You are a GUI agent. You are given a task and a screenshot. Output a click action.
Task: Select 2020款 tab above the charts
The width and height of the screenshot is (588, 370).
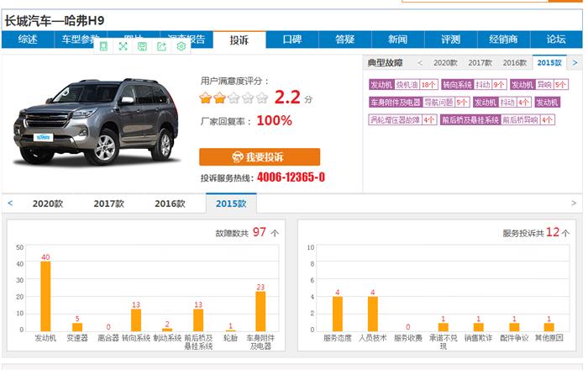[48, 203]
